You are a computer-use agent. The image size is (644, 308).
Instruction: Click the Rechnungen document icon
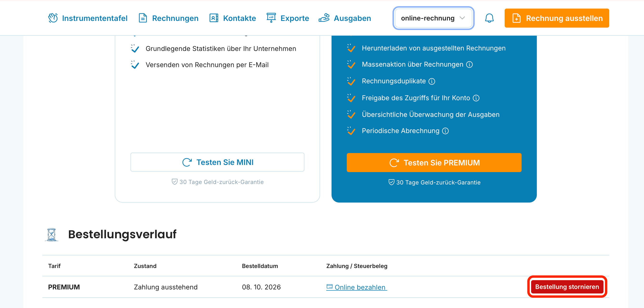point(143,18)
